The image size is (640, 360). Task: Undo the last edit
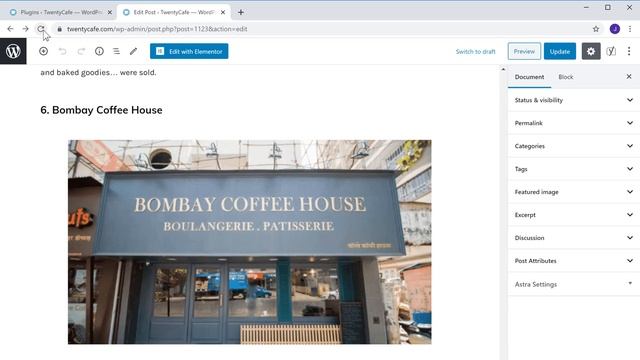pyautogui.click(x=62, y=51)
